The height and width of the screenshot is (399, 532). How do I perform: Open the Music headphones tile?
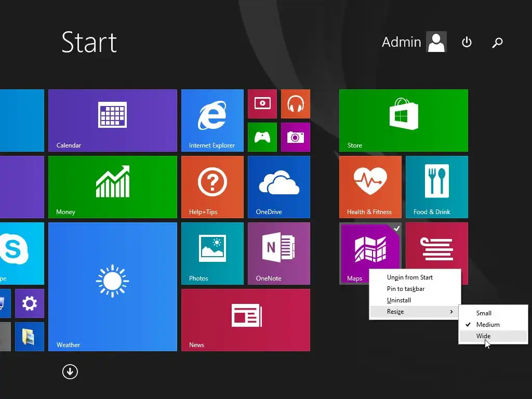coord(296,104)
